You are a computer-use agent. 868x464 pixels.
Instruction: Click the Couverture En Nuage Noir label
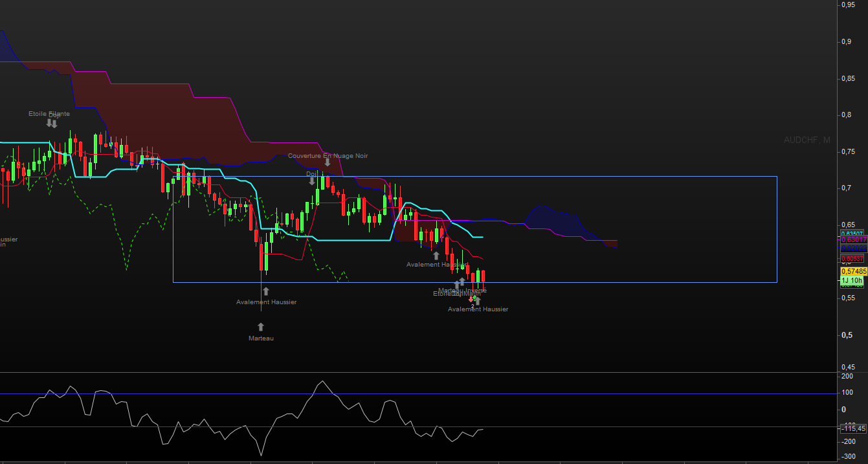pos(328,156)
